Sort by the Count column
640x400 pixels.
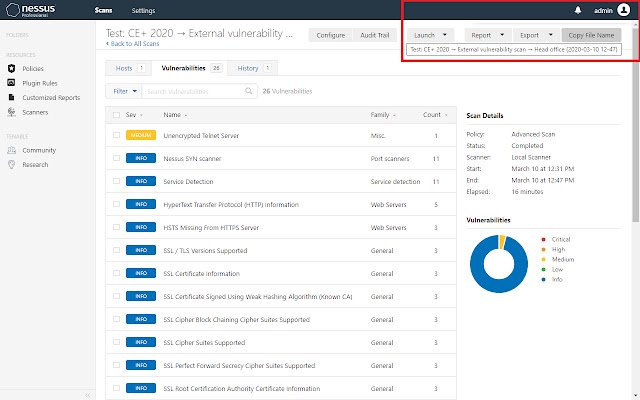click(x=435, y=115)
